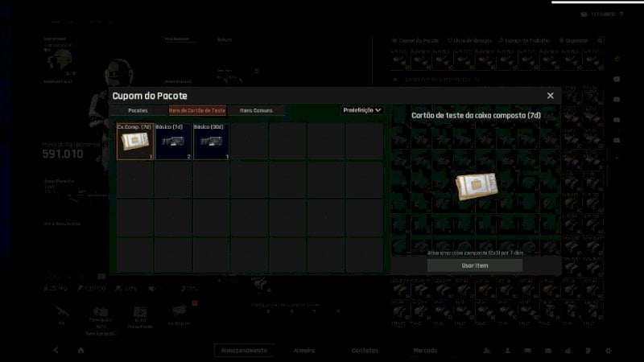Viewport: 644px width, 362px height.
Task: Open the Armazenamento tab in the bottom bar
Action: [245, 351]
